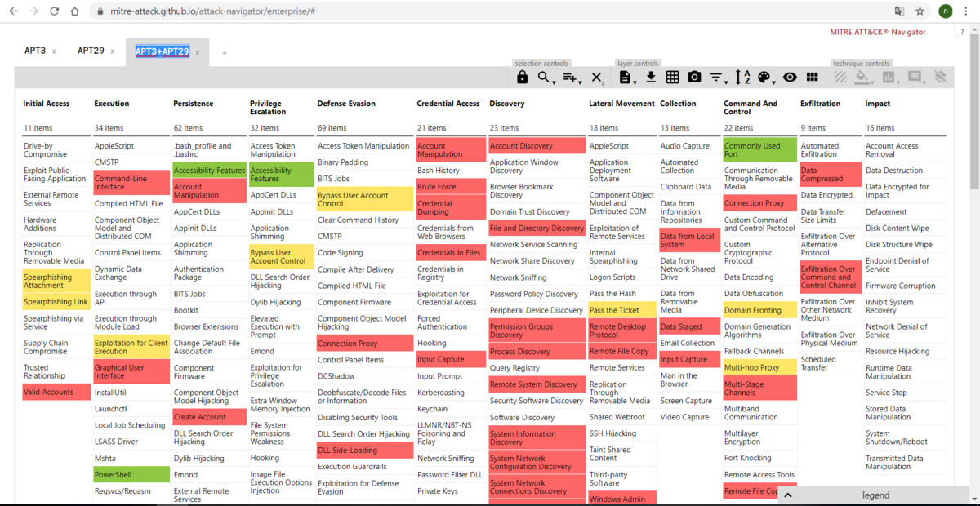Select the Domain Fronting technique
The image size is (980, 506).
pos(759,310)
